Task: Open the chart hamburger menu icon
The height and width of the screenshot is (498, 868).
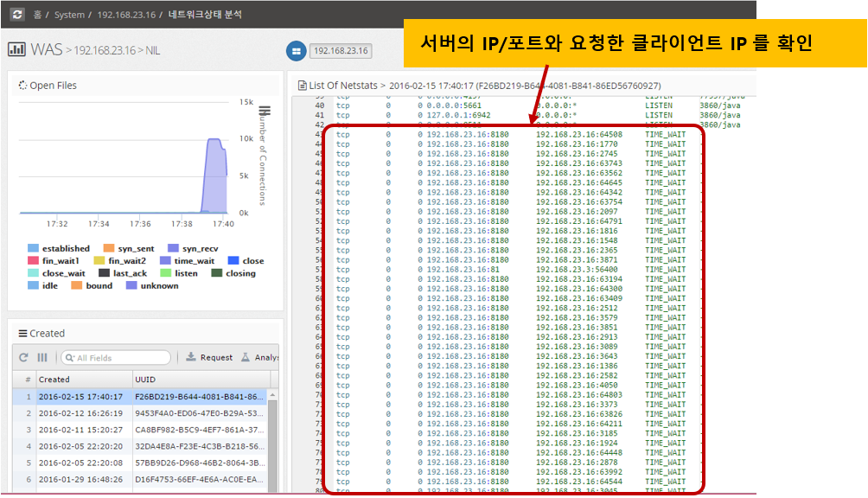Action: click(x=265, y=112)
